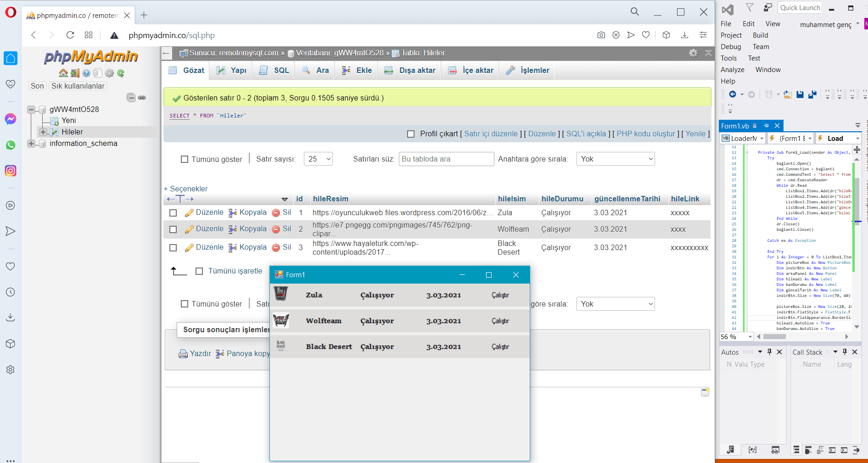The height and width of the screenshot is (463, 868).
Task: Click the PHP kodu oluştur link
Action: pyautogui.click(x=646, y=134)
